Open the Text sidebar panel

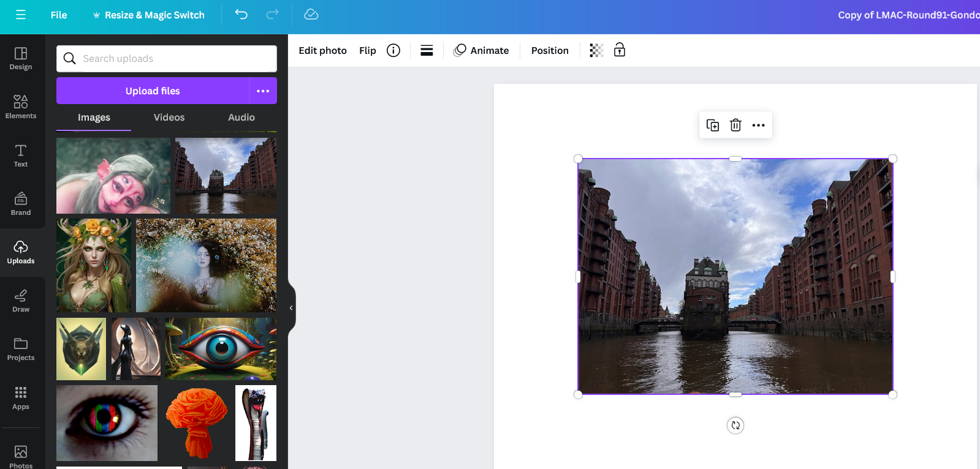pyautogui.click(x=21, y=156)
